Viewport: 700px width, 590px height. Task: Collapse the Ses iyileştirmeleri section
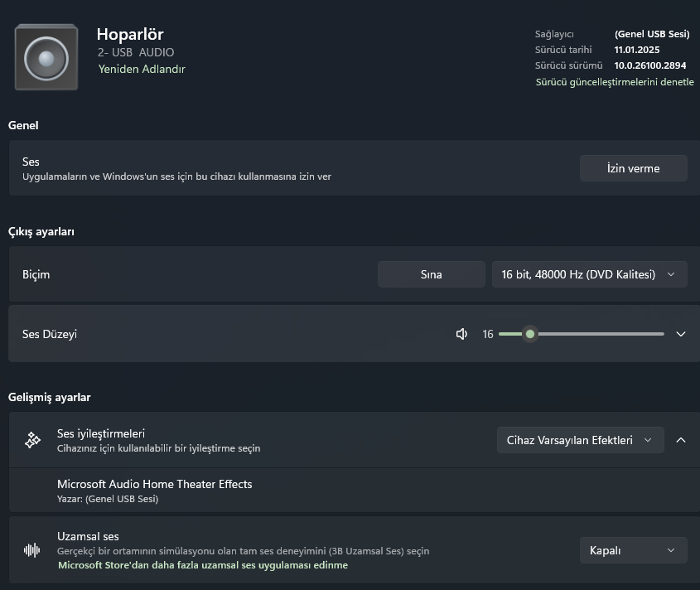(681, 440)
